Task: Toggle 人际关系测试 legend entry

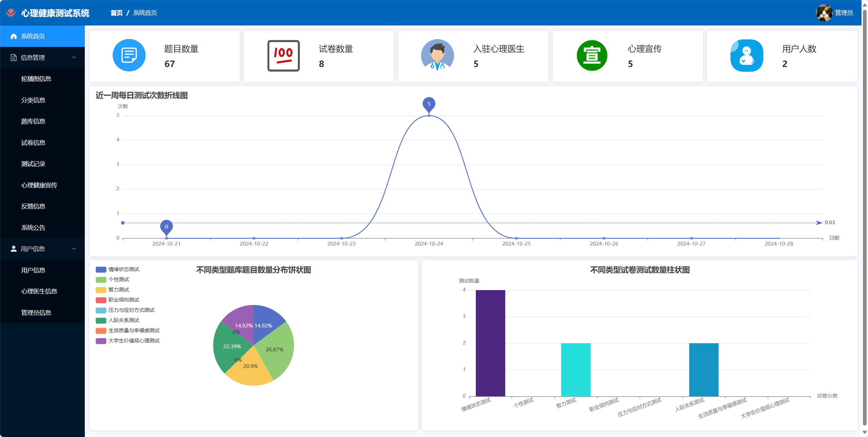Action: click(x=124, y=320)
